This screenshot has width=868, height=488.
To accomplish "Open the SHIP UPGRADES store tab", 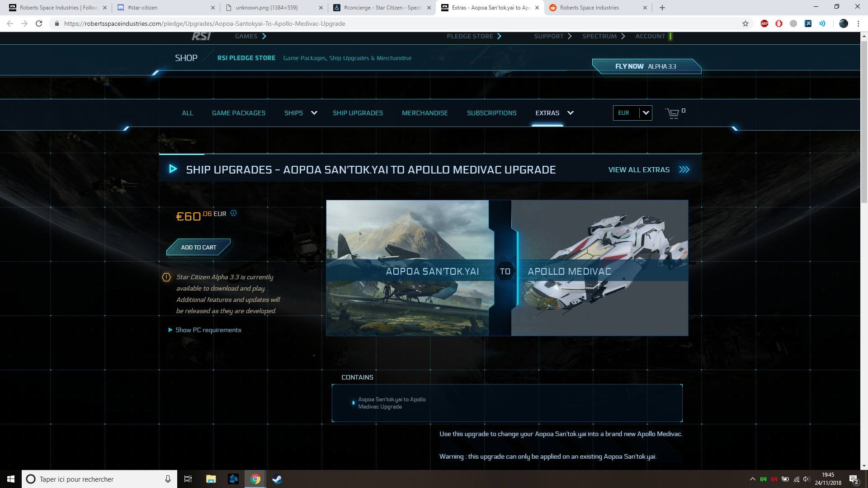I will (358, 113).
